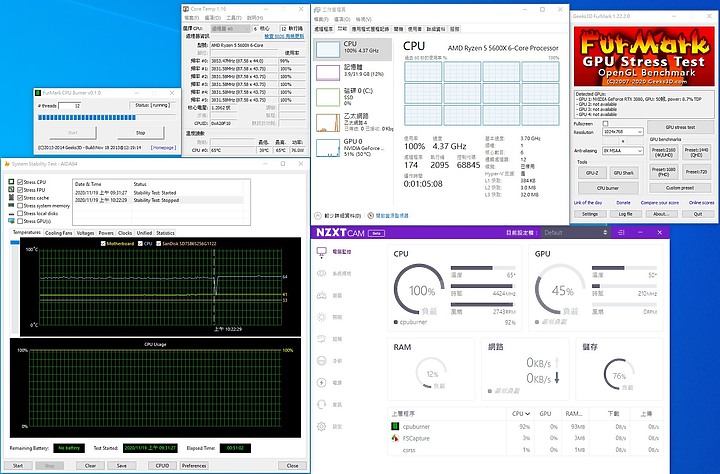Click the Stress FPU icon in AIDA64

point(11,190)
